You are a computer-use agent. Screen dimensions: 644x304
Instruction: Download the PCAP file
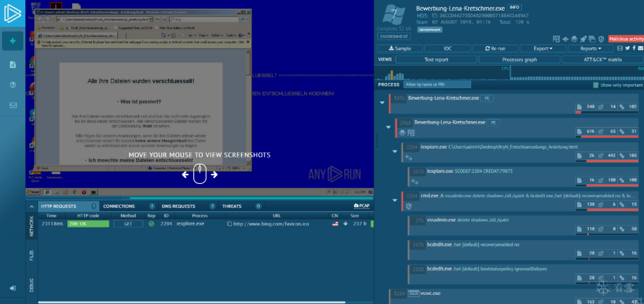(x=362, y=206)
